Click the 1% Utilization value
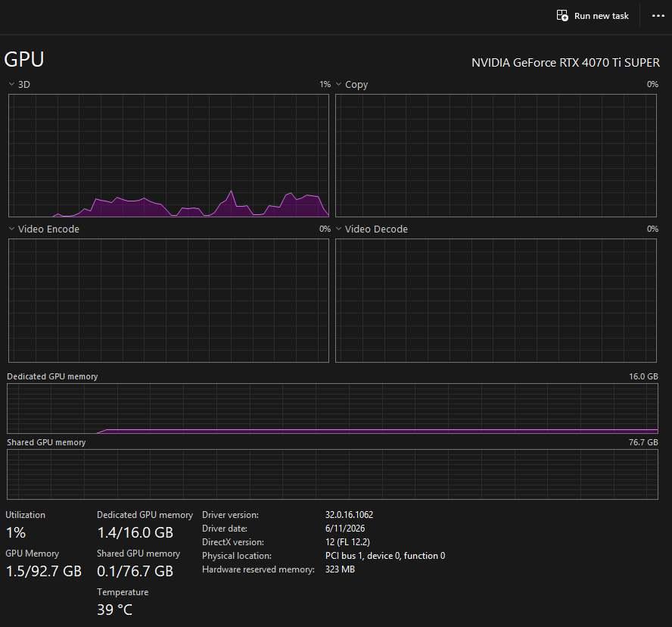The image size is (672, 627). click(x=16, y=532)
